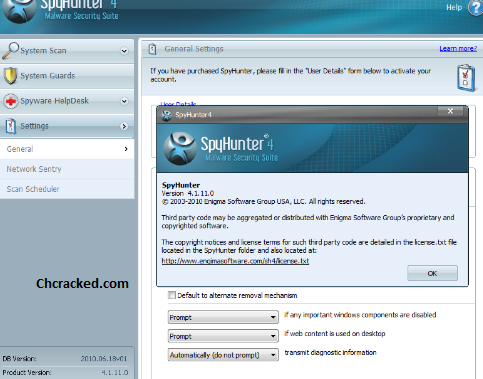Click the DB Version 2010.06.18v01 value
Viewport: 483px width, 379px height.
click(104, 359)
